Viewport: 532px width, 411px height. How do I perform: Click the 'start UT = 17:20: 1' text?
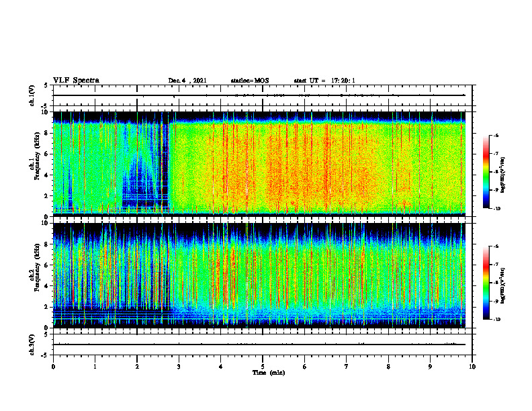point(324,81)
